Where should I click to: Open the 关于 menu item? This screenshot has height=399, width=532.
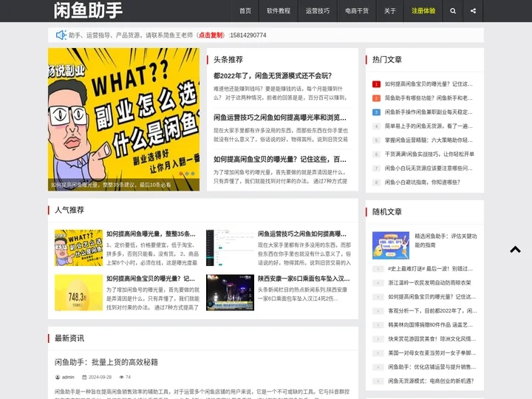390,11
